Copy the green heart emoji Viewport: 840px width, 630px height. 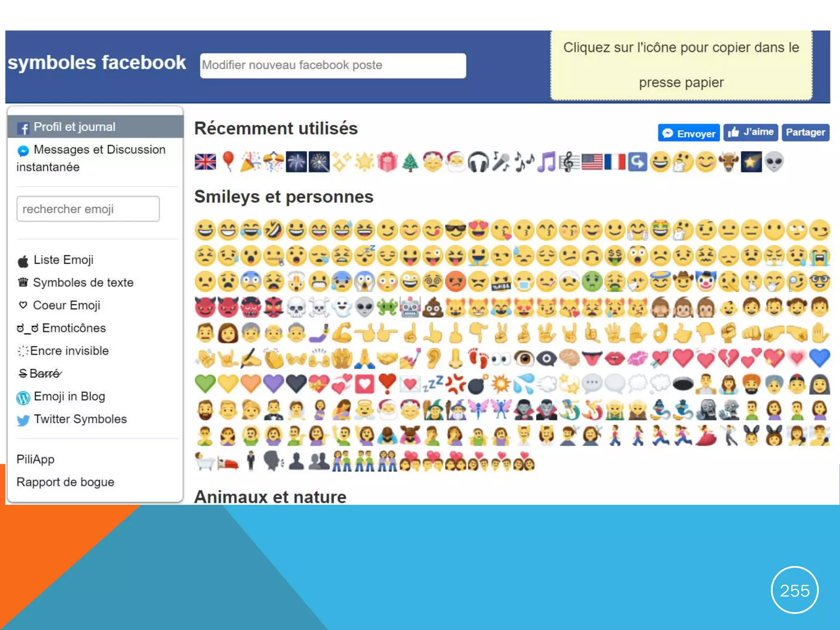tap(205, 384)
